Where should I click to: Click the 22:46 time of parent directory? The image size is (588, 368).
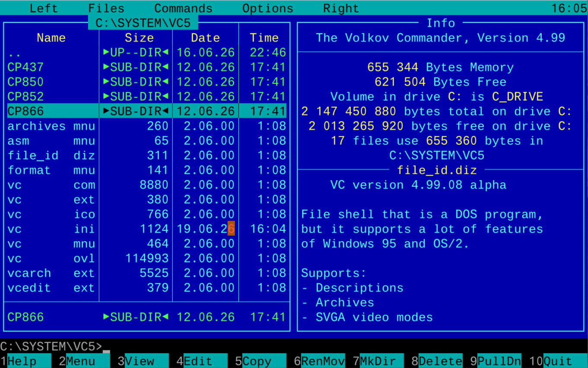pos(268,53)
